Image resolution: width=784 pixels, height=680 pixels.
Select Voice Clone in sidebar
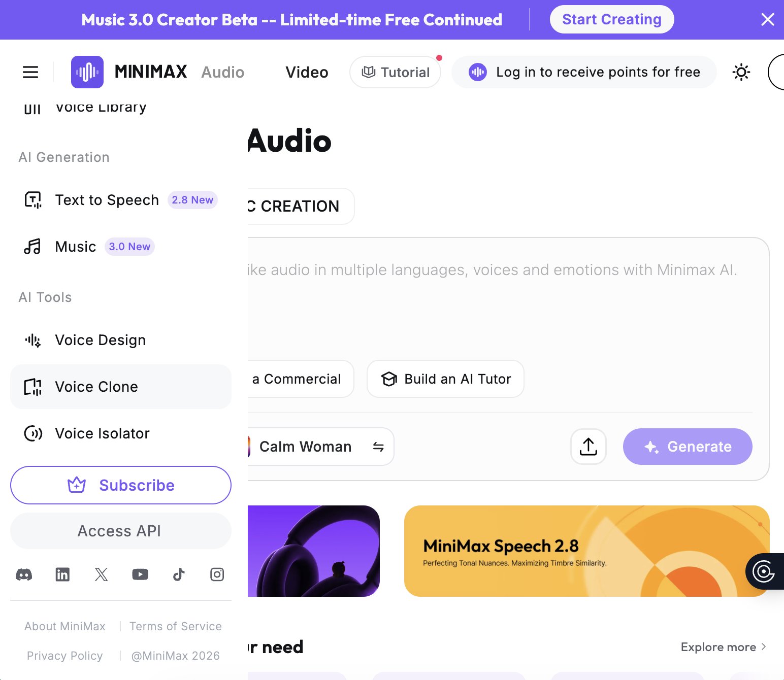(121, 387)
